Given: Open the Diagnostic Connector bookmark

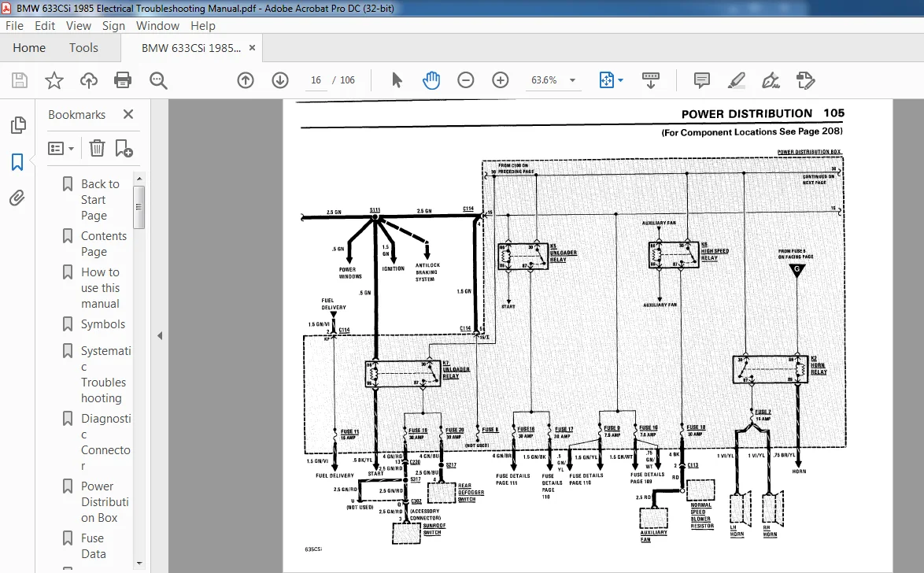Looking at the screenshot, I should pyautogui.click(x=106, y=442).
